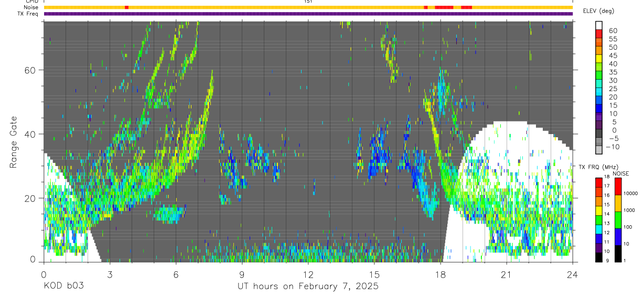644x297 pixels.
Task: Click the white top segment of elevation colorbar
Action: [599, 26]
